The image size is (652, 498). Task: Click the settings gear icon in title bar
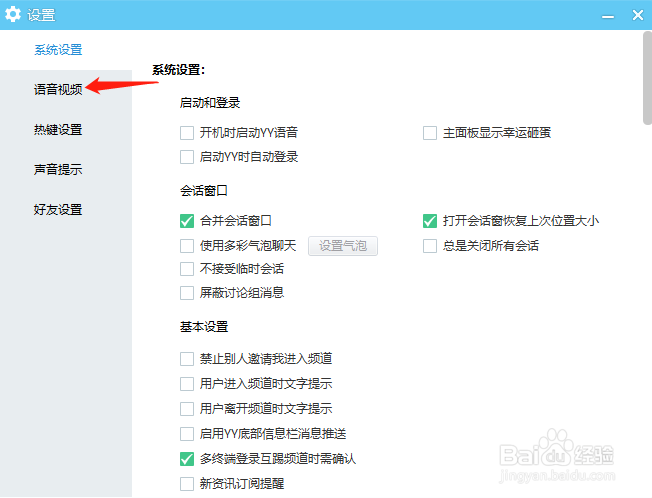pos(13,14)
